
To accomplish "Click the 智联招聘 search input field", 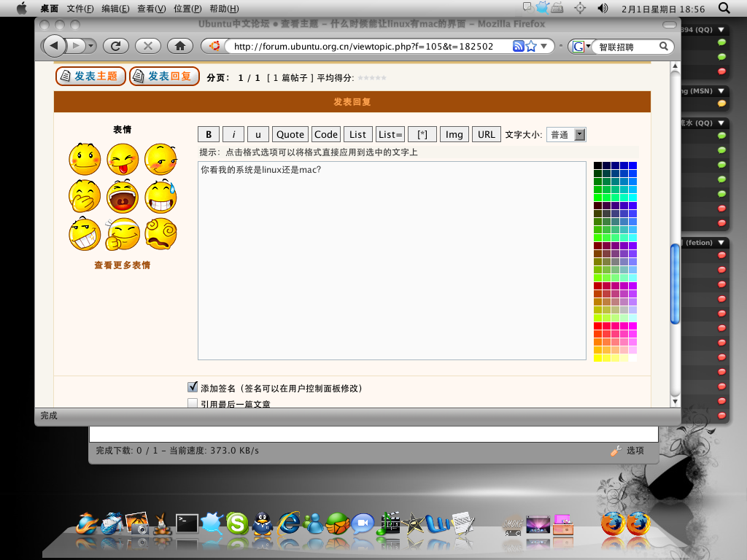I will point(626,47).
